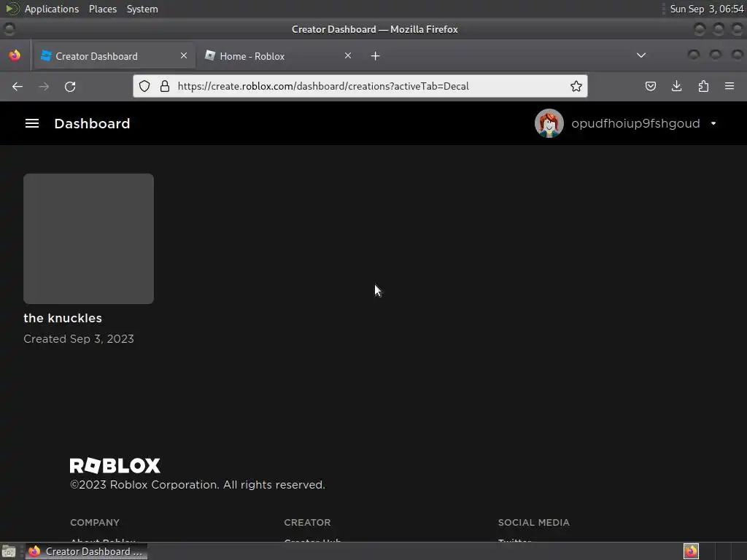The height and width of the screenshot is (560, 747).
Task: Select the Creator Dashboard tab
Action: coord(115,56)
